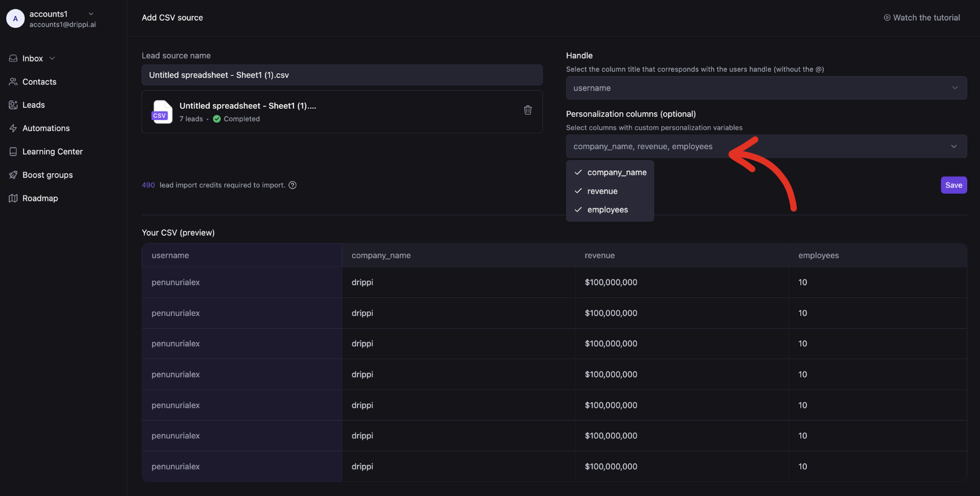This screenshot has width=980, height=496.
Task: Uncheck the revenue column option
Action: (602, 191)
